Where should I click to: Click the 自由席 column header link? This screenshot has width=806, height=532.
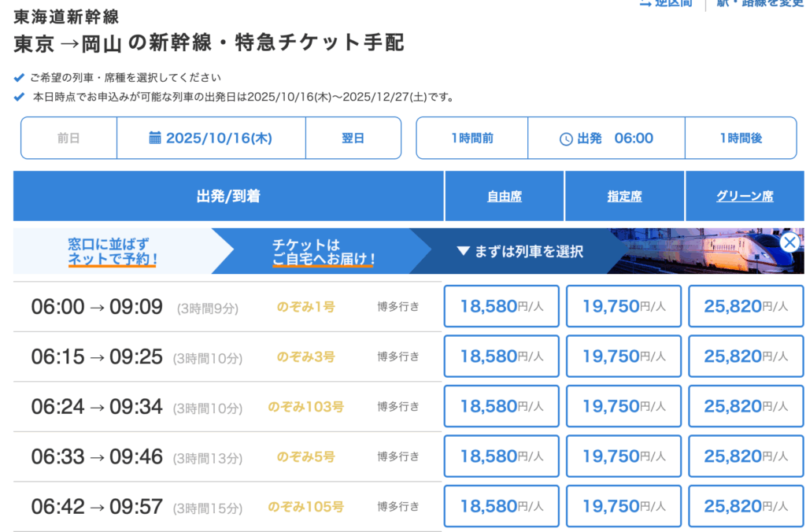coord(505,197)
